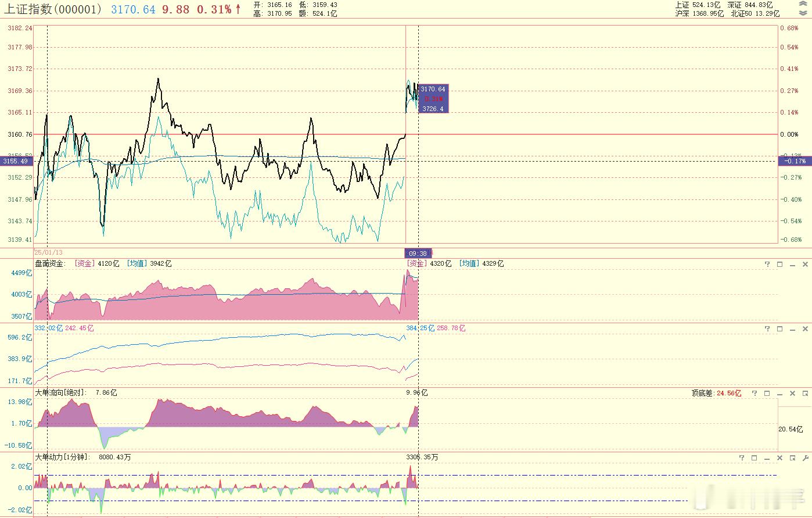Click the 大单流向[绝对] panel title
Image resolution: width=812 pixels, height=518 pixels.
point(60,393)
